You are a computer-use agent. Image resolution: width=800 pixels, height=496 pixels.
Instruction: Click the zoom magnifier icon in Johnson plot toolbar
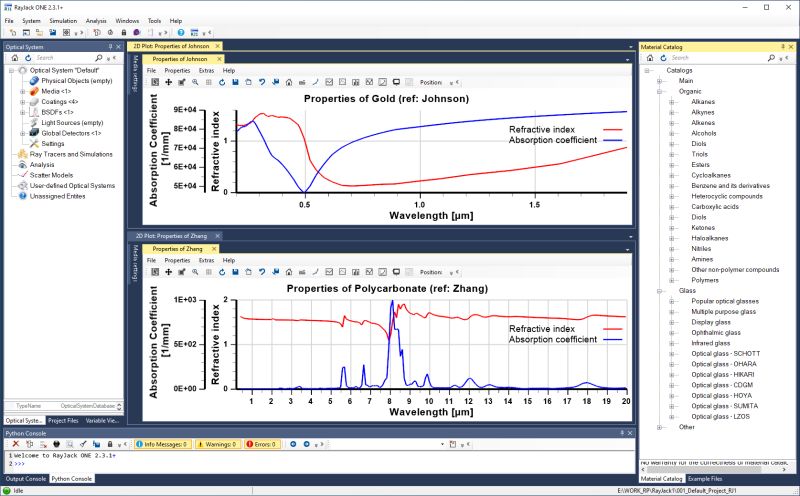[x=194, y=82]
